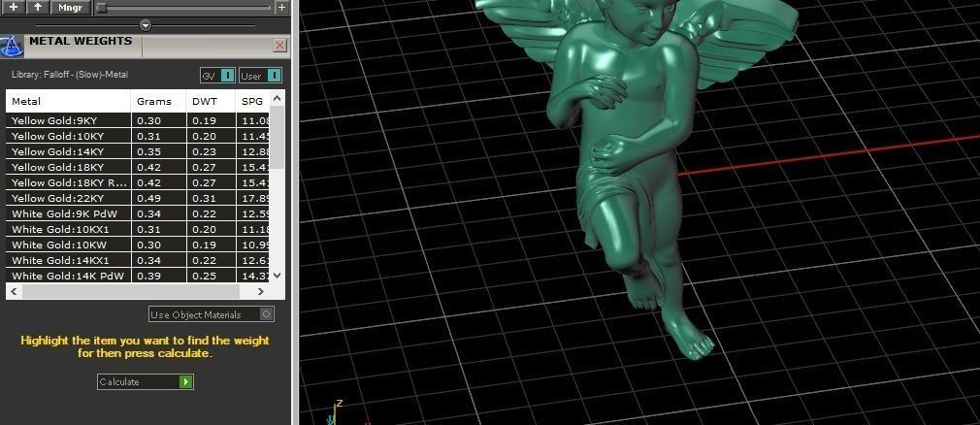This screenshot has width=980, height=425.
Task: Click the table's scroll down arrow
Action: click(x=278, y=276)
